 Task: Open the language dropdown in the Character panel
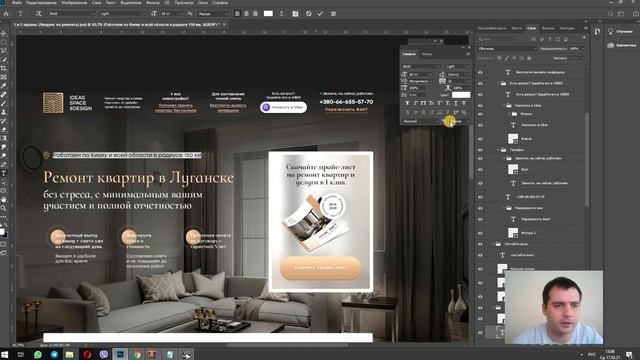click(421, 121)
